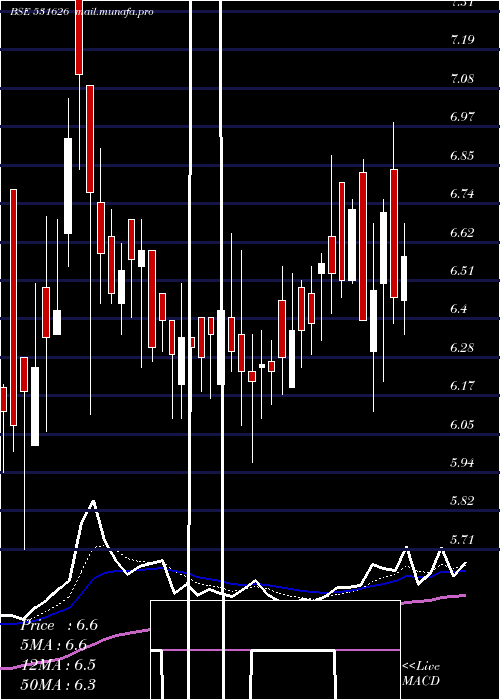The image size is (500, 700).
Task: Click the 7.19 price axis label
Action: point(462,40)
